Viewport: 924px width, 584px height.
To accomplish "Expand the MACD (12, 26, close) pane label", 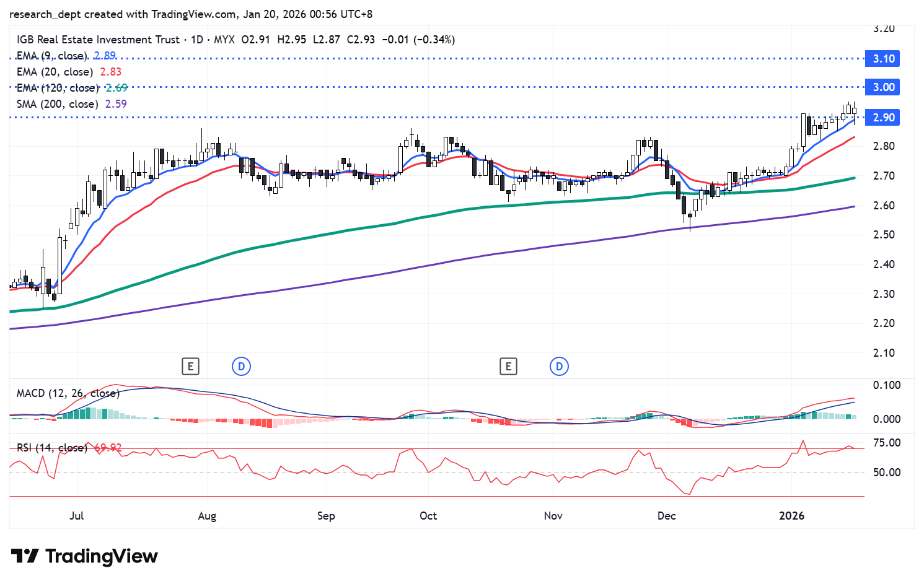I will click(68, 393).
